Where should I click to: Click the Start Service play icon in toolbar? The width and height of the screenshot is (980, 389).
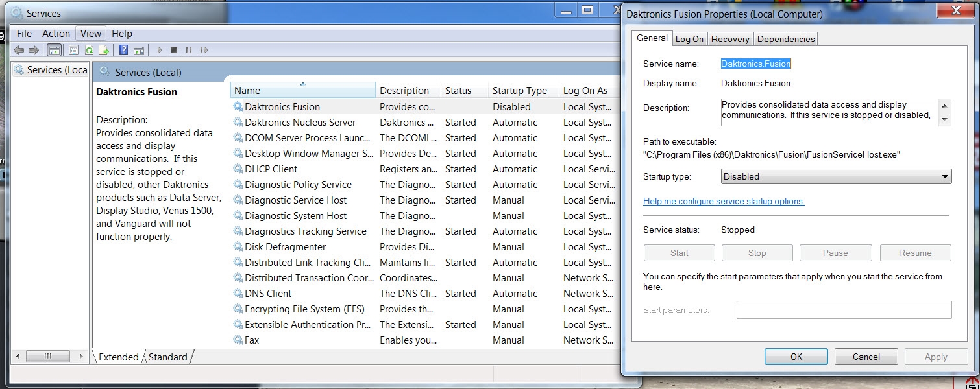pyautogui.click(x=159, y=50)
